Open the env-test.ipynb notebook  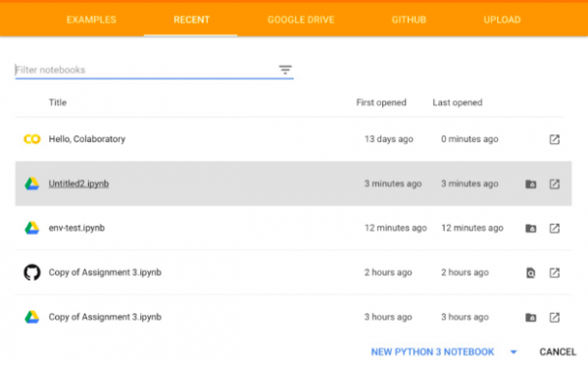tap(76, 228)
